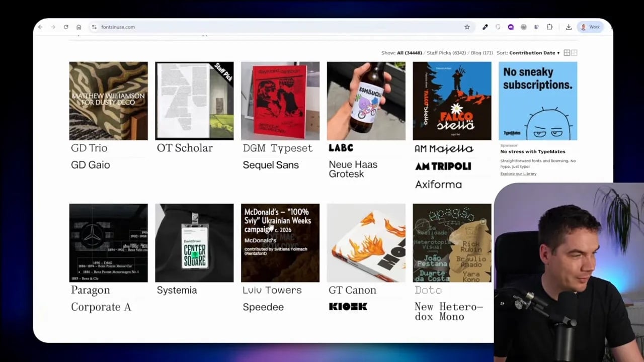
Task: Open McDonald's Ukrainian Weeks campaign card
Action: click(280, 243)
